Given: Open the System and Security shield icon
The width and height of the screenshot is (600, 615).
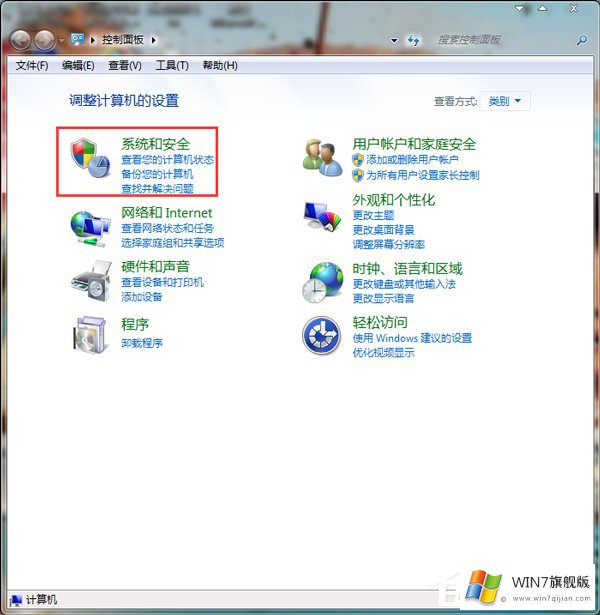Looking at the screenshot, I should [x=90, y=157].
